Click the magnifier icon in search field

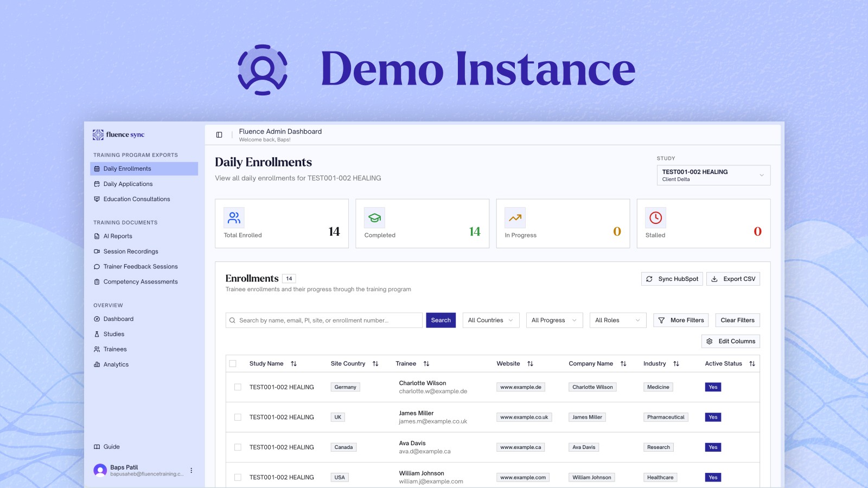(x=233, y=320)
